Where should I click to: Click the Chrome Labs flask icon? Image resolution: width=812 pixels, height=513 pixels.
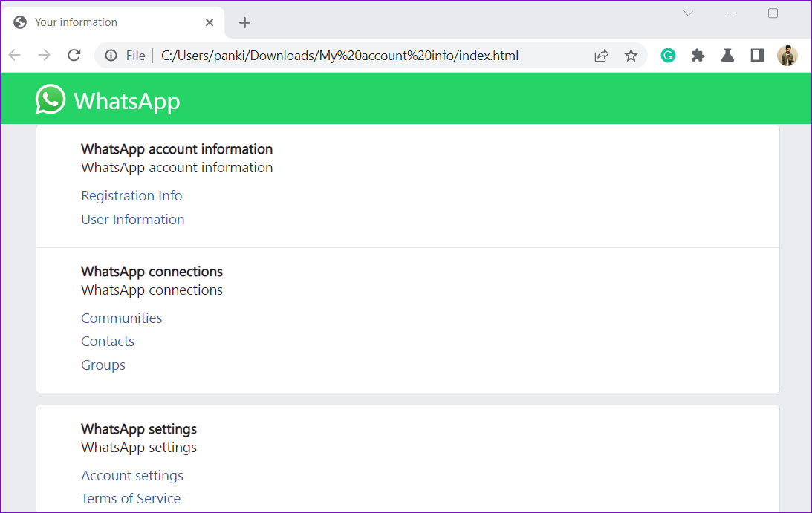(727, 56)
